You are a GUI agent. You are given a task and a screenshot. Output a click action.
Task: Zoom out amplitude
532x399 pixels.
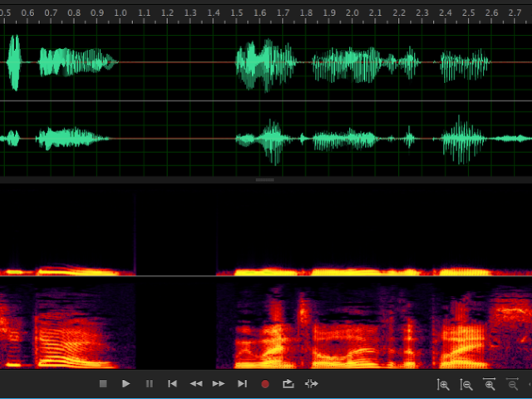click(467, 385)
